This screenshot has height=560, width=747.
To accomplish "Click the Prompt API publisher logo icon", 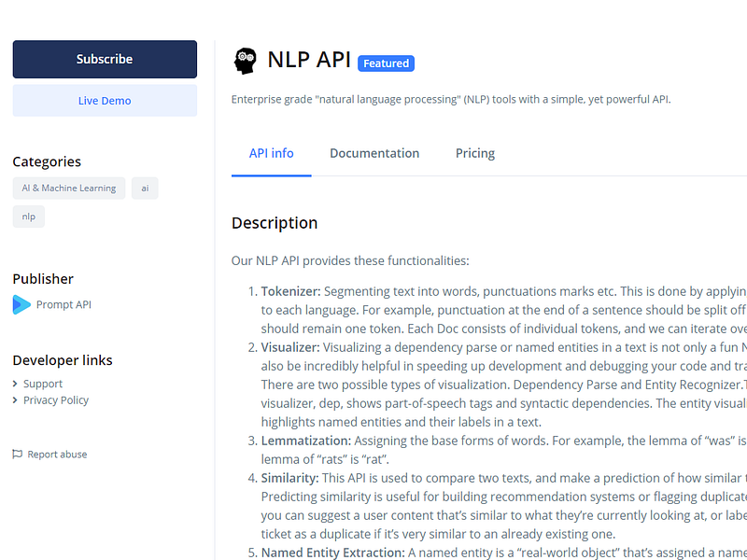I will click(21, 305).
